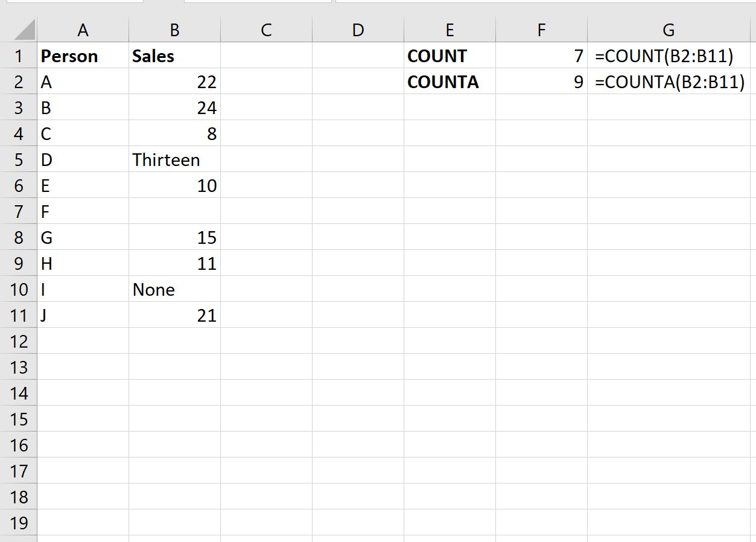Select the COUNTA result value 9
This screenshot has width=756, height=542.
[x=541, y=82]
